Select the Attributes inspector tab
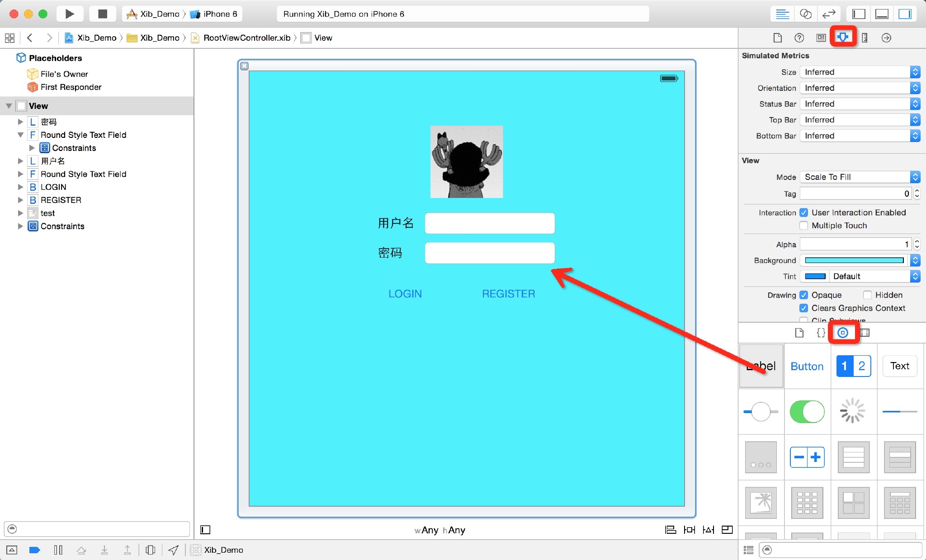Viewport: 926px width, 560px height. coord(843,37)
